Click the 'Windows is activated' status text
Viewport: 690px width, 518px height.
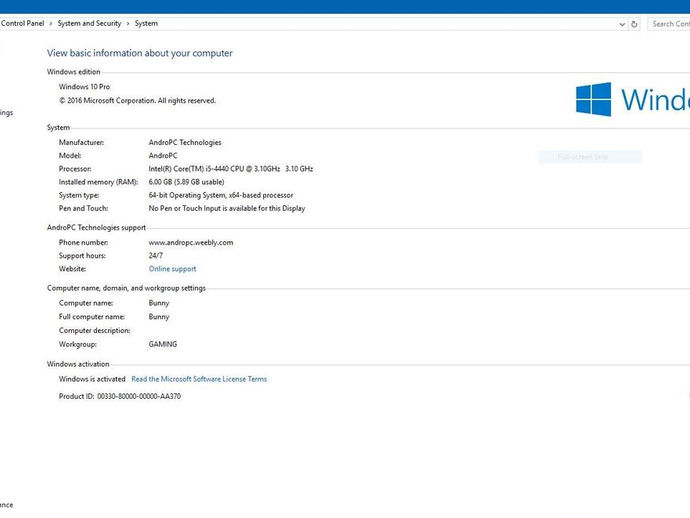coord(92,379)
